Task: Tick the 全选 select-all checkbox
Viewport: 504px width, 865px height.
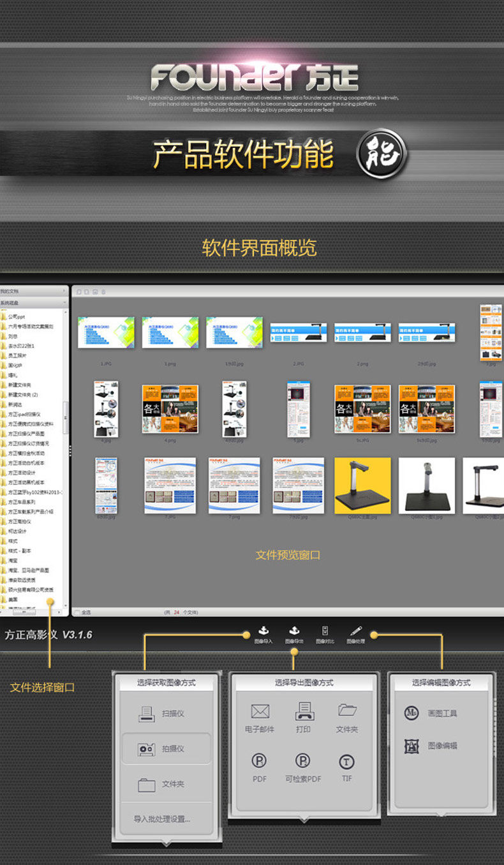Action: click(78, 612)
